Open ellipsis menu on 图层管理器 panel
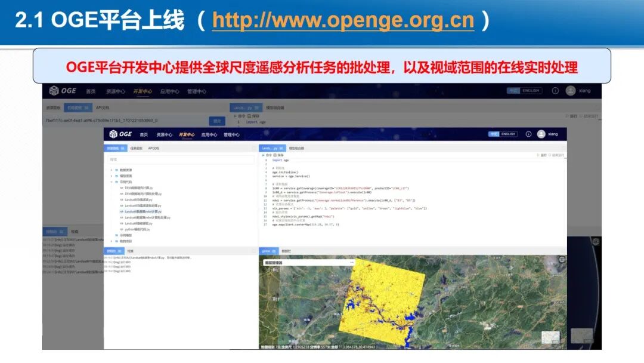Image resolution: width=644 pixels, height=363 pixels. tap(352, 262)
